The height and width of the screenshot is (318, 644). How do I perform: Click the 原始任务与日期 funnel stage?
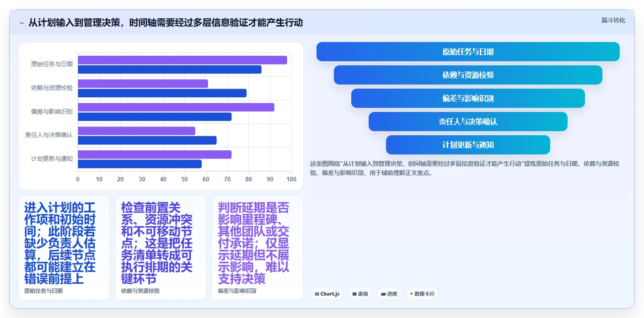click(x=468, y=52)
